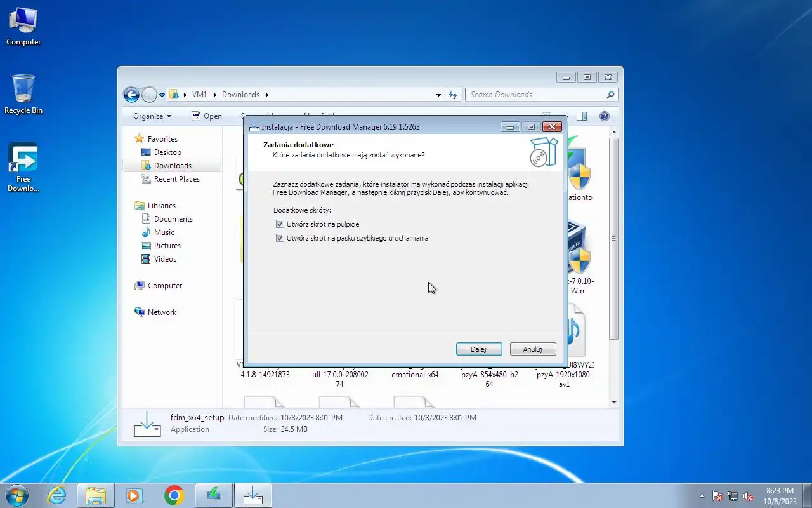Click the Downloads address bar segment
The image size is (812, 508).
coord(240,95)
